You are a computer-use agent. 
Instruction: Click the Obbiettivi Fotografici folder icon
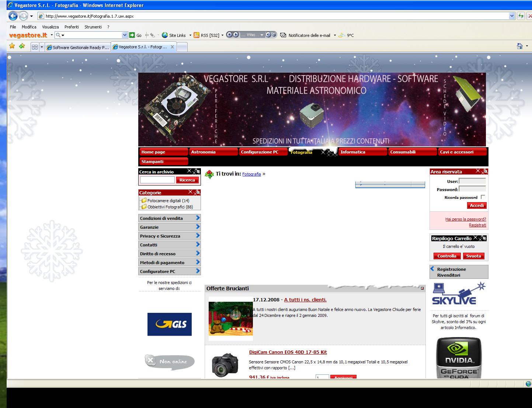pos(144,207)
